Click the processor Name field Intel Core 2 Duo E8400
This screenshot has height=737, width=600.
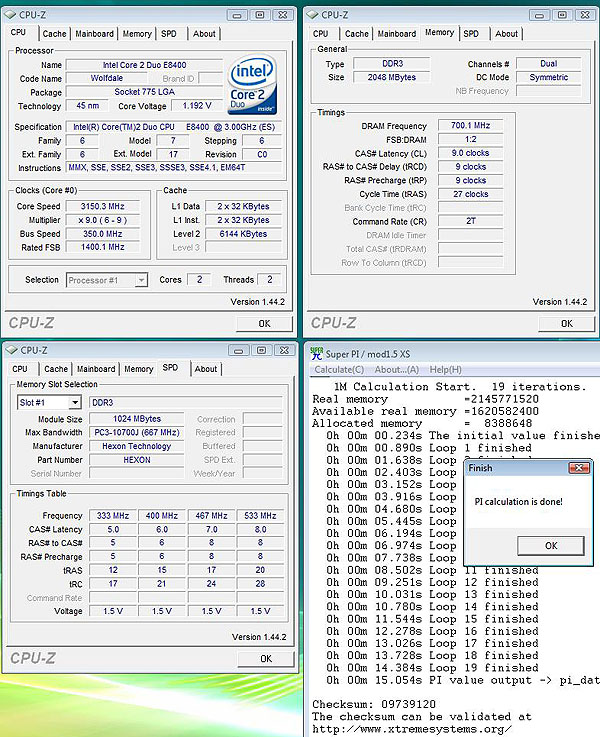coord(145,65)
